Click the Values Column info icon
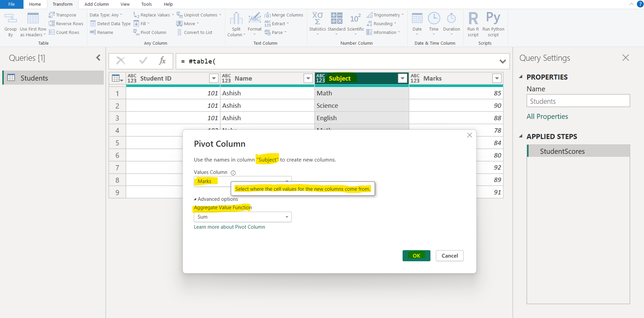 pyautogui.click(x=233, y=173)
